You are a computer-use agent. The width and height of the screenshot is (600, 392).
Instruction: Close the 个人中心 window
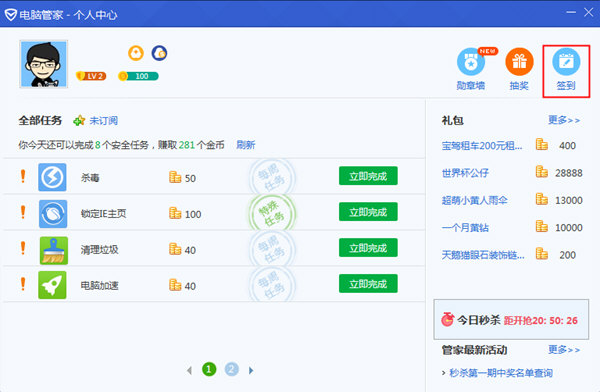[589, 12]
